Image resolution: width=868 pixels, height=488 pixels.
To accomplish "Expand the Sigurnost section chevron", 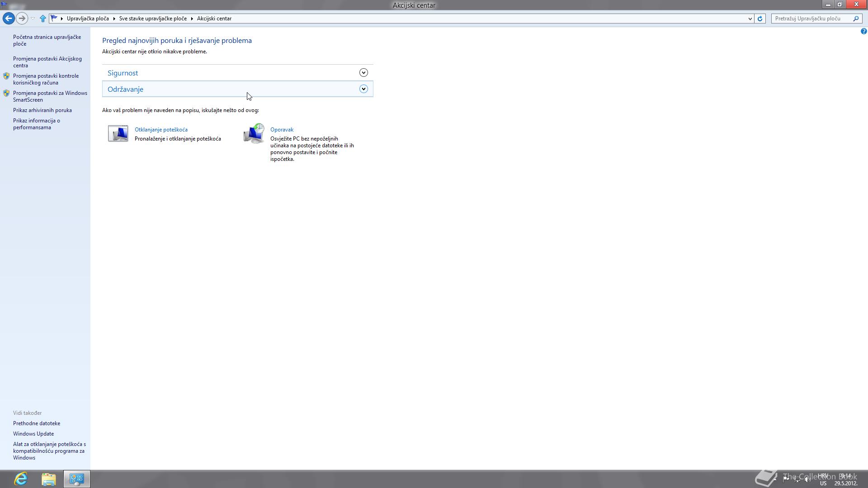I will pos(363,73).
